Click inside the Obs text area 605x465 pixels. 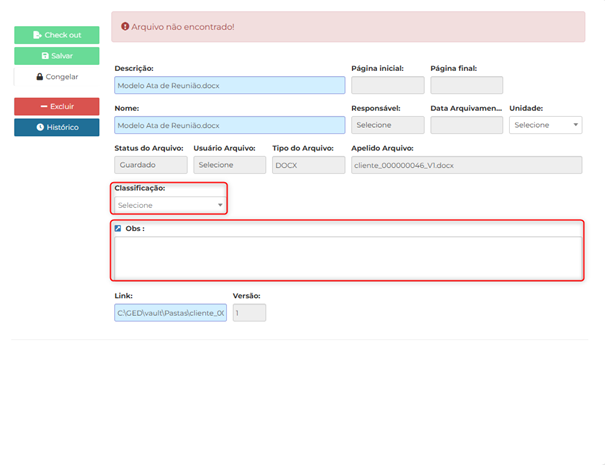click(x=348, y=258)
